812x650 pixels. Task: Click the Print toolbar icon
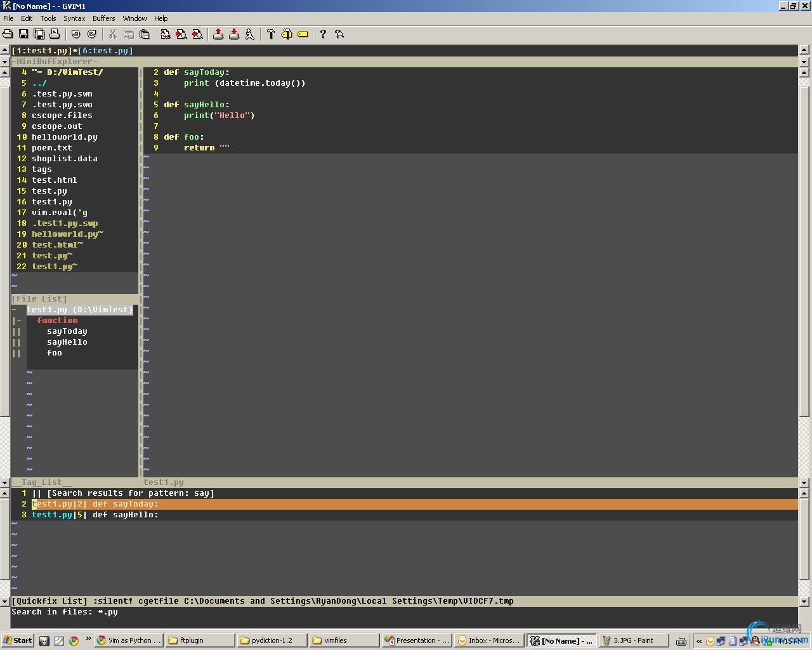[x=55, y=34]
